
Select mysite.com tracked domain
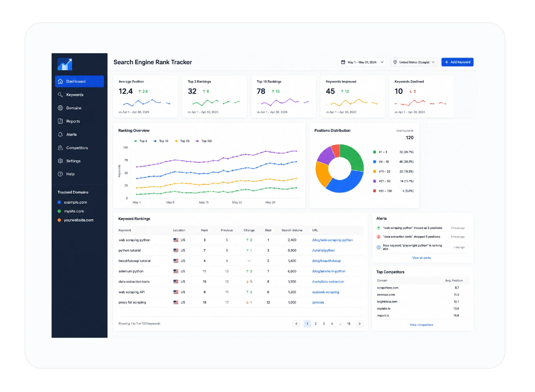tap(71, 211)
